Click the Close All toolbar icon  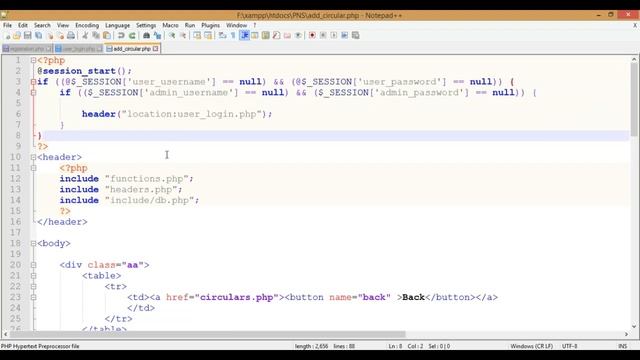[60, 36]
